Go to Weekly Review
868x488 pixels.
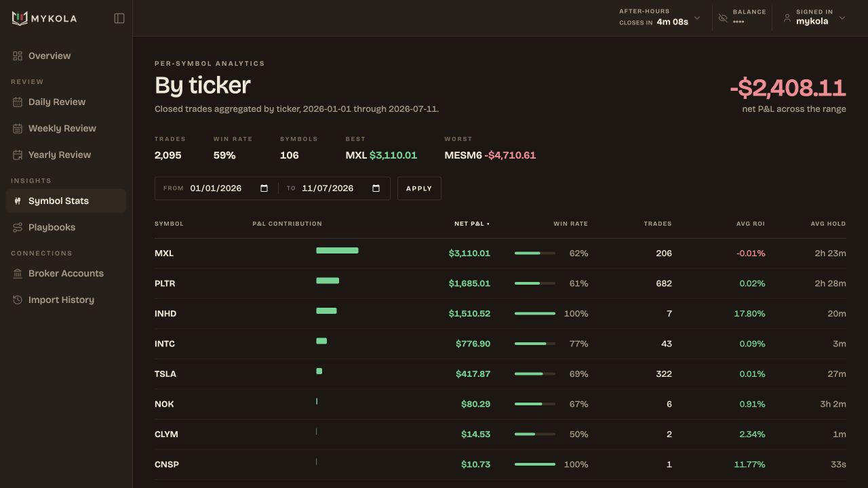point(66,128)
